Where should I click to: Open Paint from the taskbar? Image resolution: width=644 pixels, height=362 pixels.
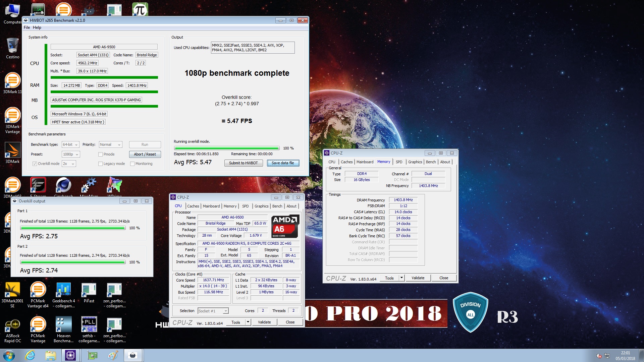112,355
